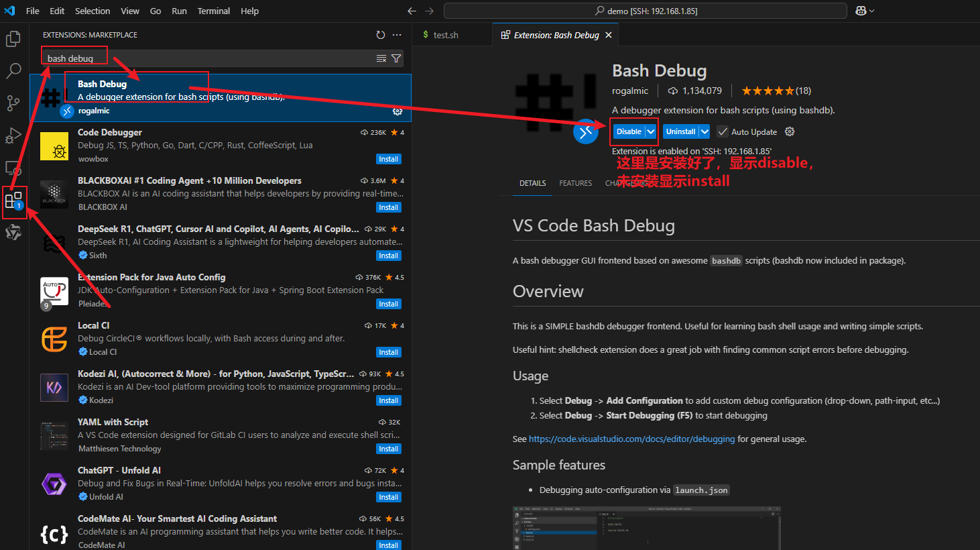This screenshot has height=550, width=980.
Task: Open the Search view in activity bar
Action: (x=13, y=71)
